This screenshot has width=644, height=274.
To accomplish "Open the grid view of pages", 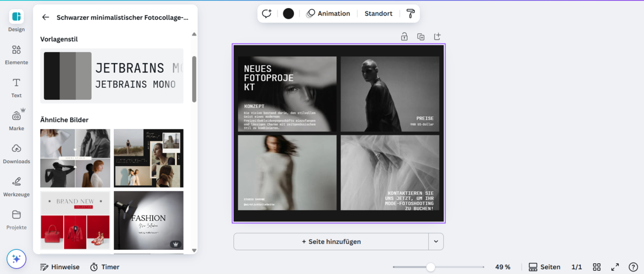I will point(597,267).
